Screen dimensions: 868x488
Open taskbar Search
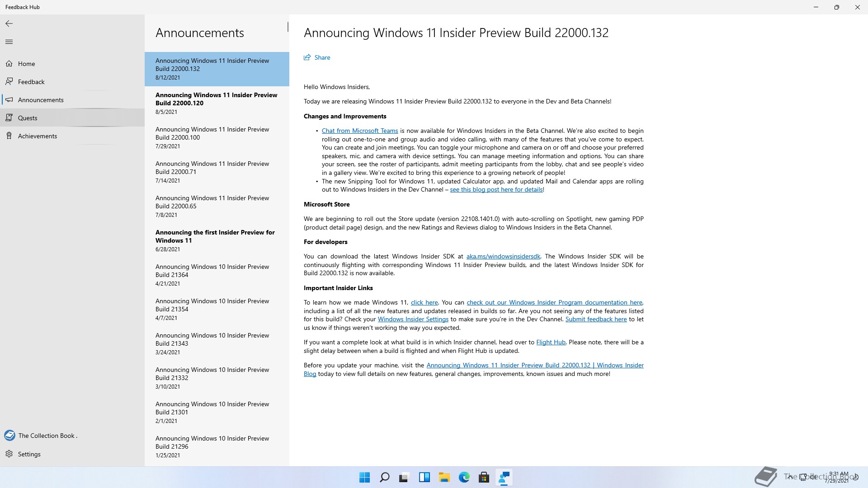tap(384, 477)
